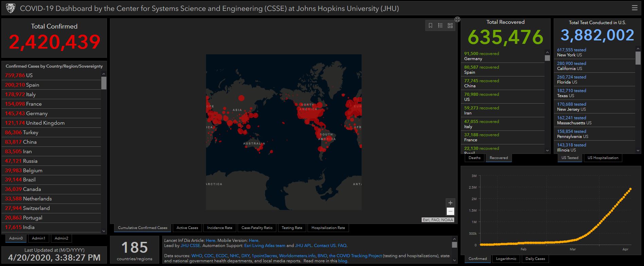Open the basemap gallery grid icon
This screenshot has height=266, width=644.
click(x=450, y=25)
